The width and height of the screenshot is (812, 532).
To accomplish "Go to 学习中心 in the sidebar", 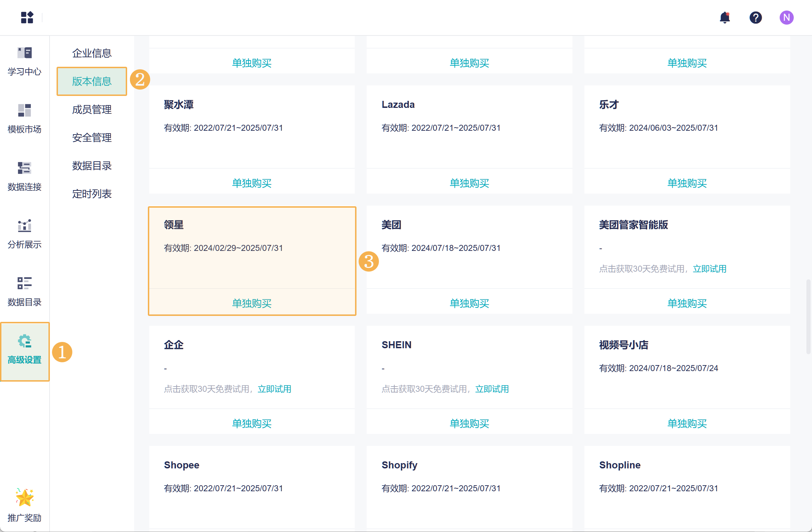I will (25, 61).
